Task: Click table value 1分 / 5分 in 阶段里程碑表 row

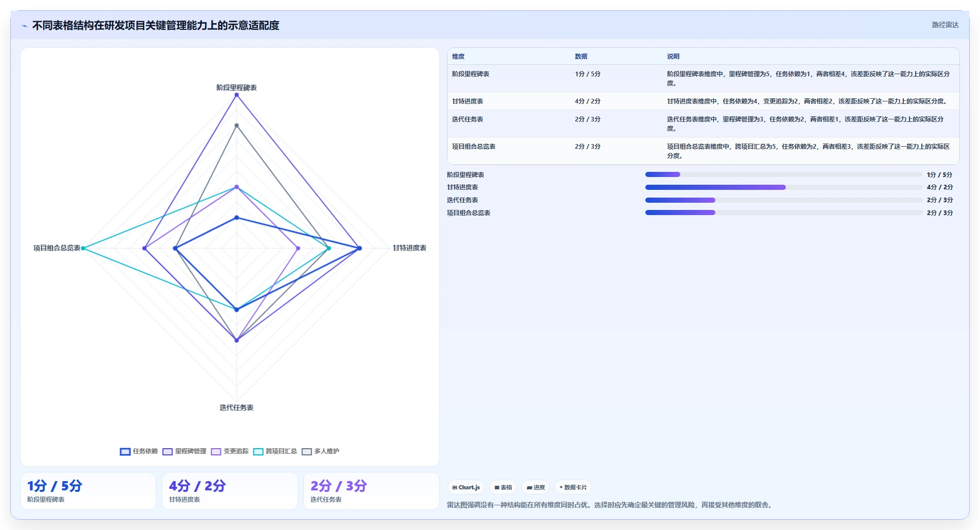Action: click(x=588, y=74)
